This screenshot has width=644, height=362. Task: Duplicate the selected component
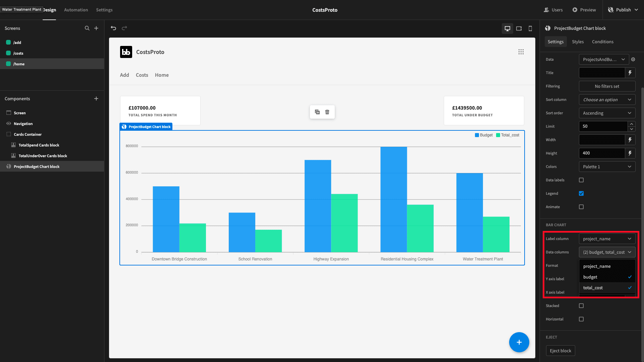tap(317, 112)
